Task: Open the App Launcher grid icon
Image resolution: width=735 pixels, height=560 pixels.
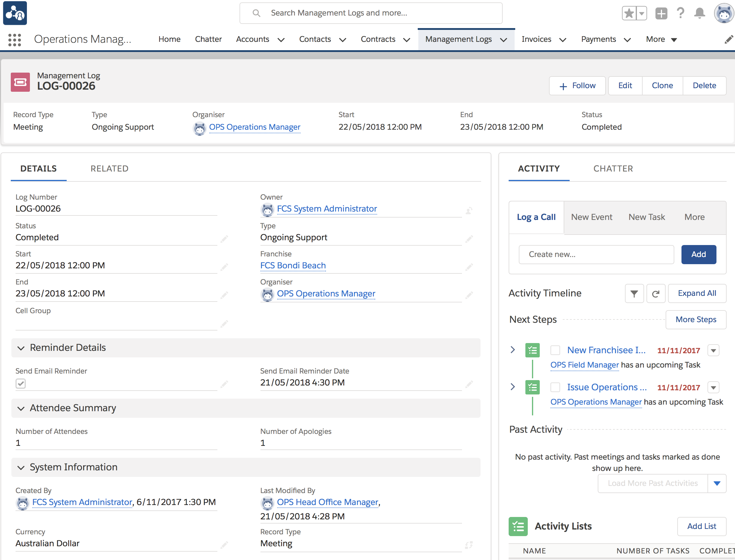Action: click(x=15, y=40)
